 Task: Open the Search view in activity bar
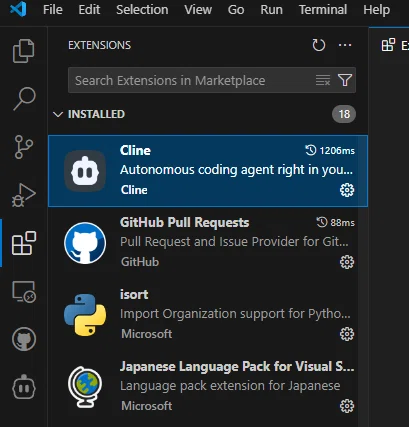24,99
